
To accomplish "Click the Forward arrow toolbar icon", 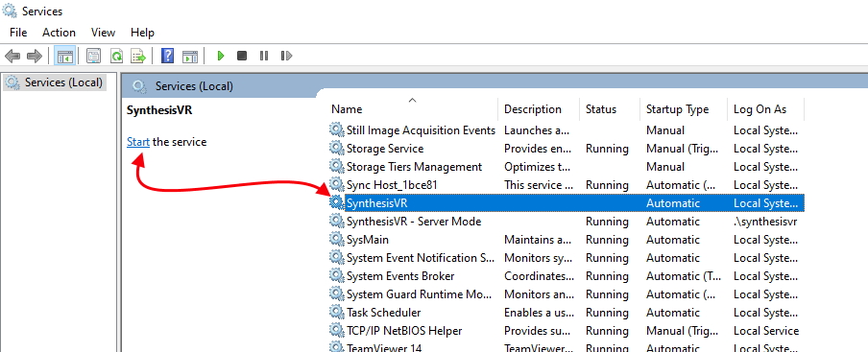I will (x=35, y=56).
